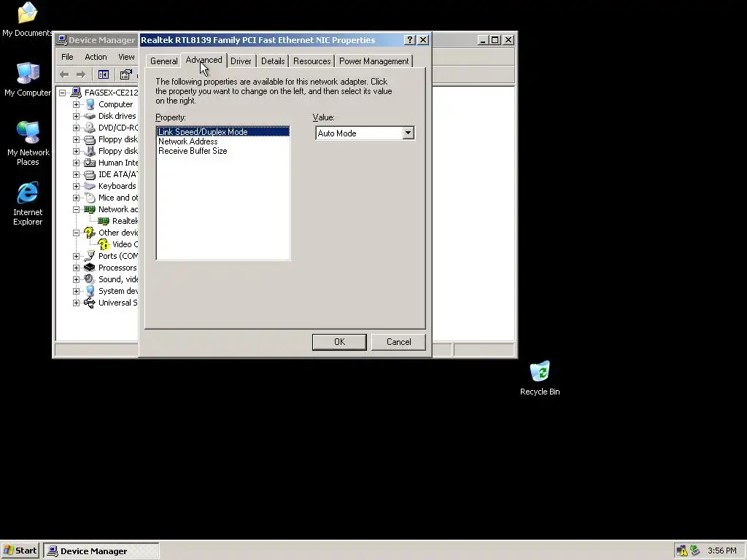
Task: Click the 3:56 PM clock in the tray
Action: click(721, 551)
